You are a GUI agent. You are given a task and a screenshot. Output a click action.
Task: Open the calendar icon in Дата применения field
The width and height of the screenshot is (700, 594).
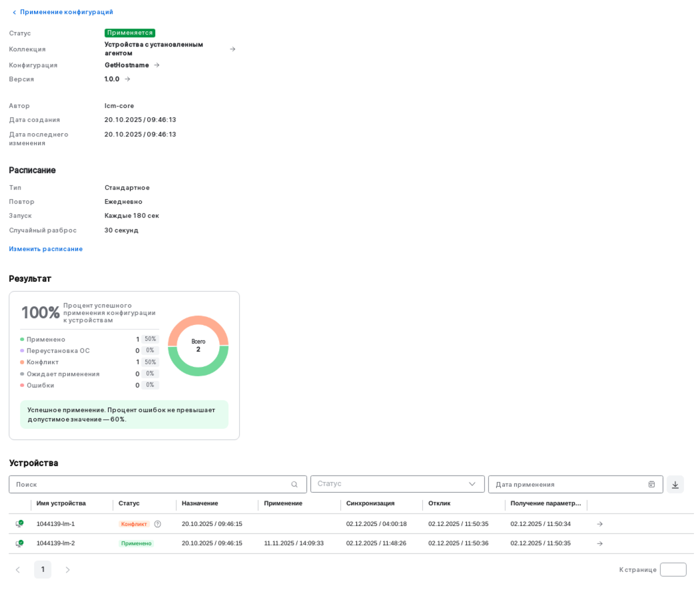[x=651, y=484]
